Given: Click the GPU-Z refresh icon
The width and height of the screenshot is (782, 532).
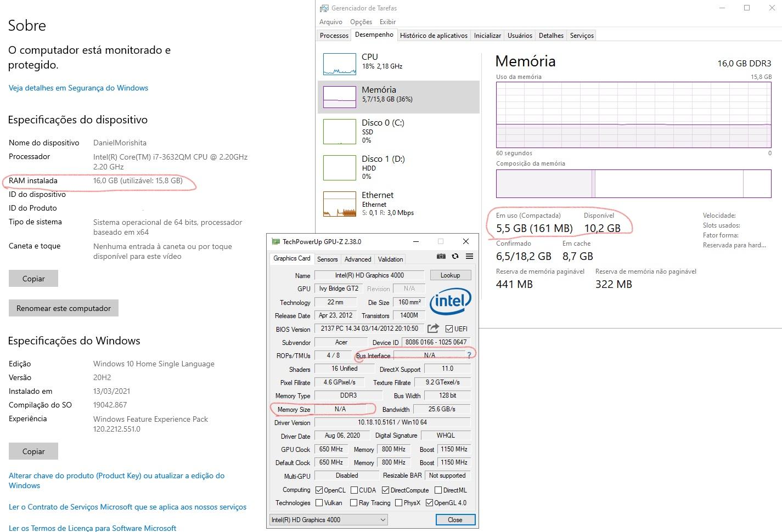Looking at the screenshot, I should [455, 256].
